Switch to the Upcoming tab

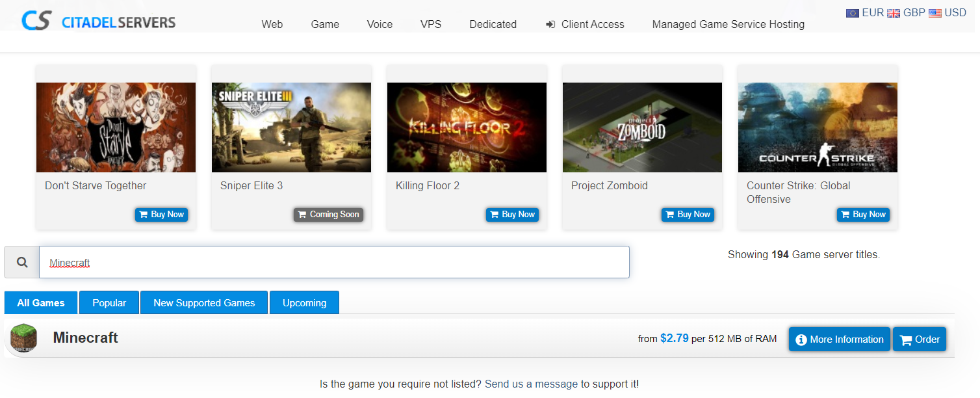tap(304, 302)
